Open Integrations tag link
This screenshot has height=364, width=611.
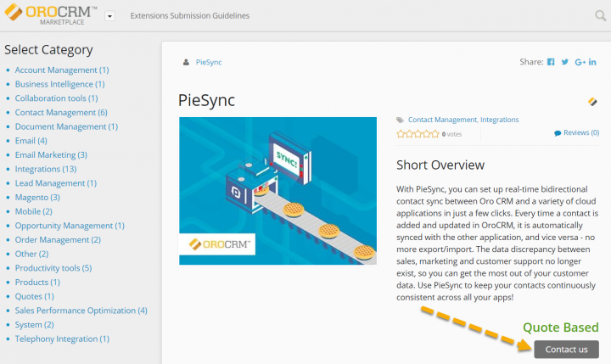[499, 120]
